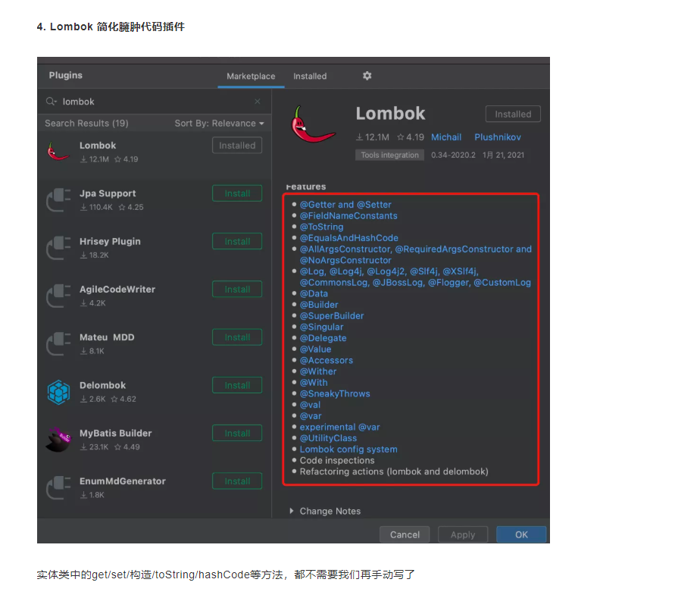Open the @Singular link

coord(321,327)
